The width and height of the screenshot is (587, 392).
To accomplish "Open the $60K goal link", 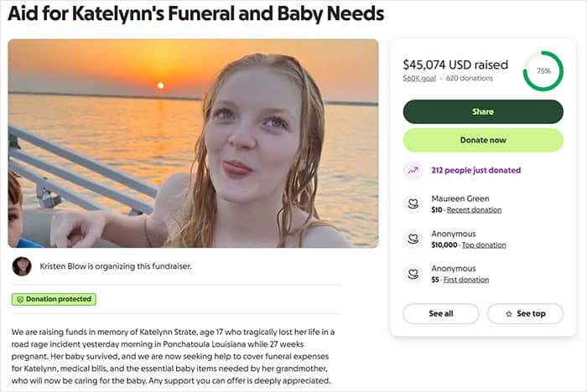I will pos(421,79).
